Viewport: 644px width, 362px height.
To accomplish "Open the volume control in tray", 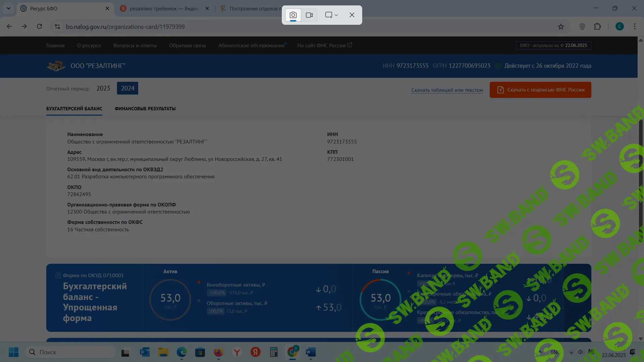I will coord(581,352).
